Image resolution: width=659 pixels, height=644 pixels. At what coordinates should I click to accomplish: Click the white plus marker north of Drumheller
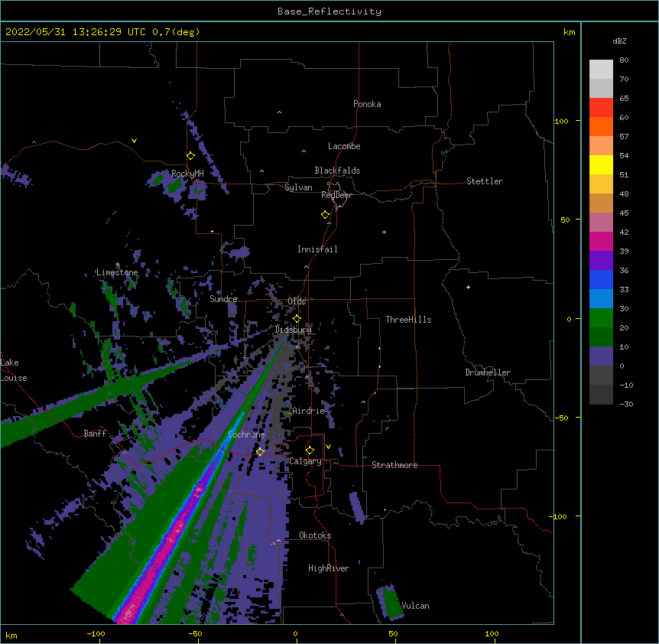click(x=468, y=287)
